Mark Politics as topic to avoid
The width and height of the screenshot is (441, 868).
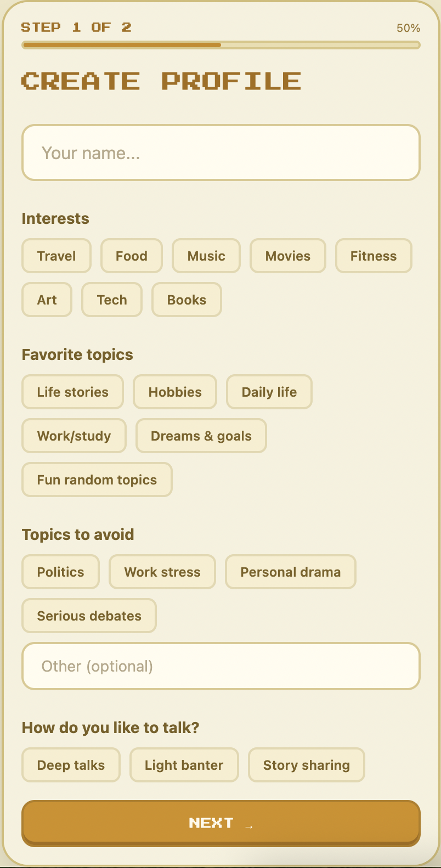[x=61, y=572]
